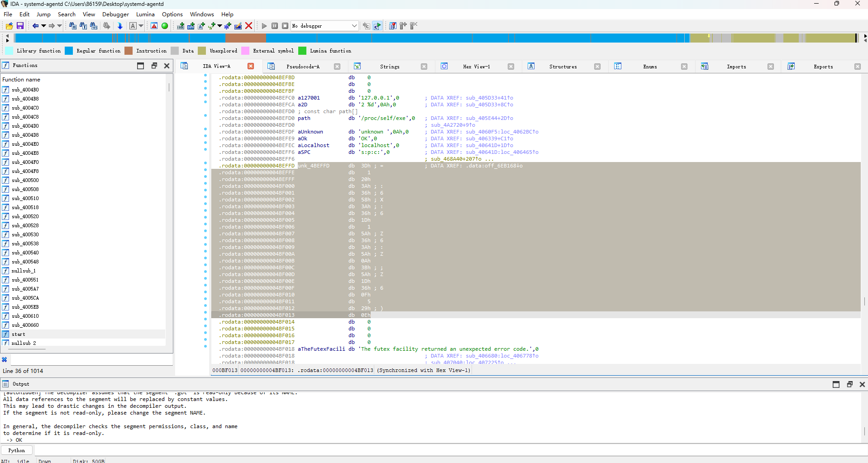Switch to the Enums tab
The image size is (868, 463).
(650, 67)
